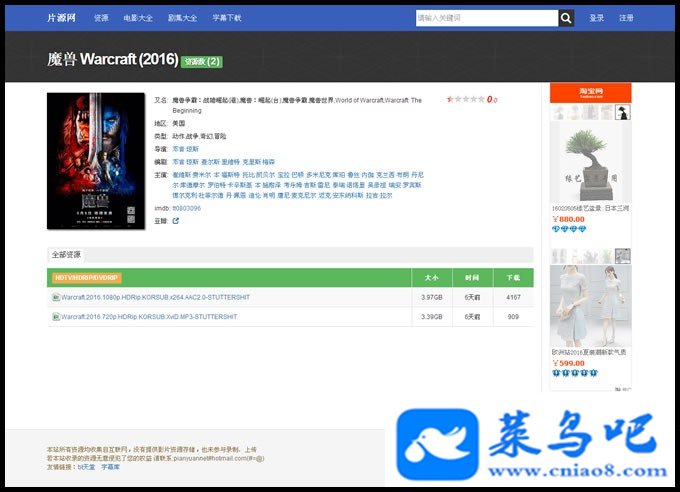Image resolution: width=680 pixels, height=492 pixels.
Task: Click file icon beside the 1080p HDRip torrent
Action: coord(56,297)
